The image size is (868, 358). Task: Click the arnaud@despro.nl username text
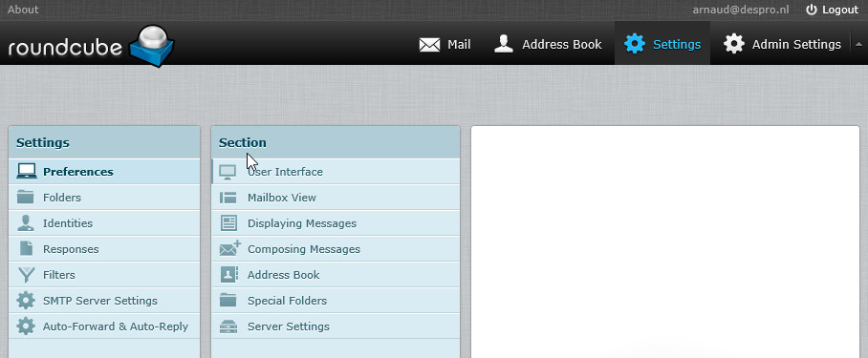click(x=741, y=10)
